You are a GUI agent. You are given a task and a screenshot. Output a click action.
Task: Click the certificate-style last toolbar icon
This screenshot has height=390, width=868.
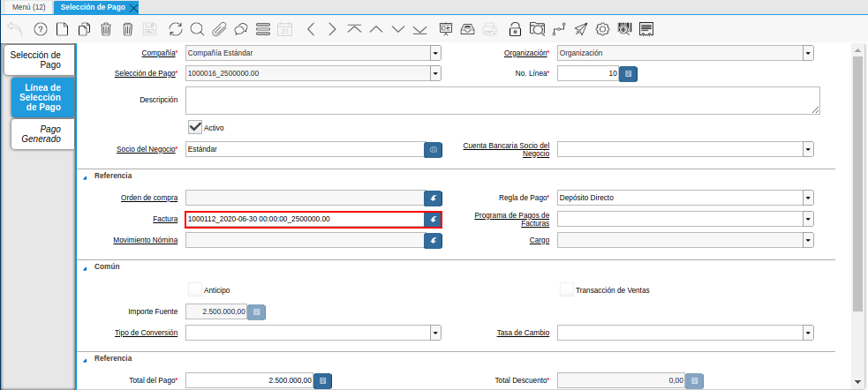pos(646,29)
